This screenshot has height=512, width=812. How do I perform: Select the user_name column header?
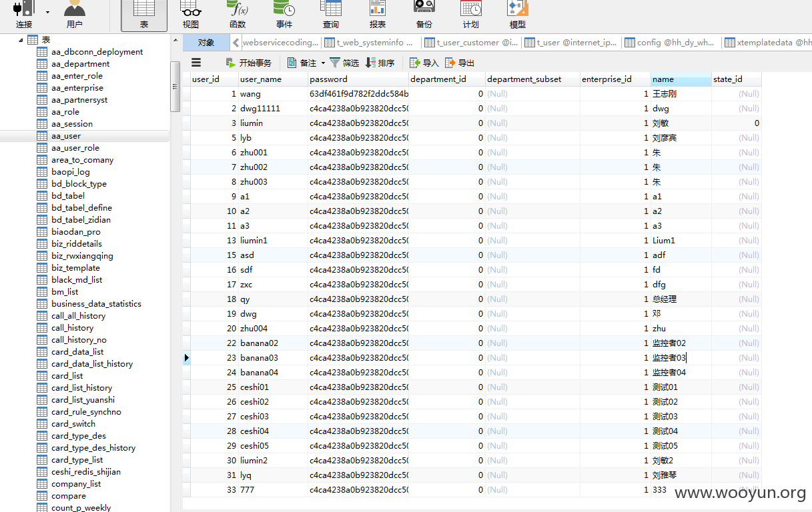click(x=273, y=79)
